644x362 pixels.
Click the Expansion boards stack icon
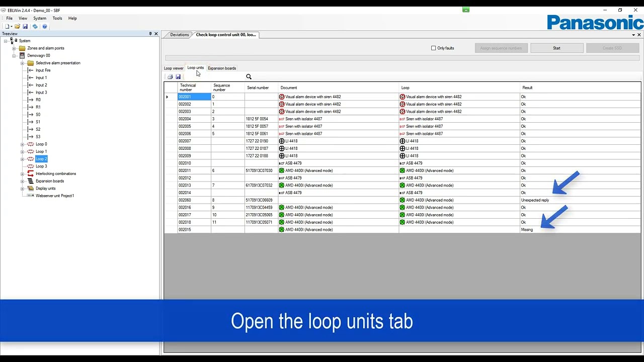31,181
